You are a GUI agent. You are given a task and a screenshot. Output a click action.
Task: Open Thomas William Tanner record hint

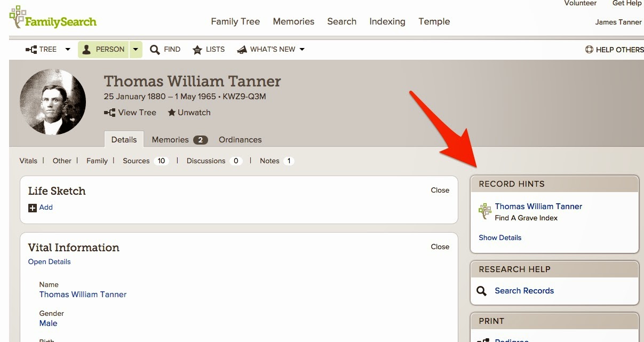(538, 206)
